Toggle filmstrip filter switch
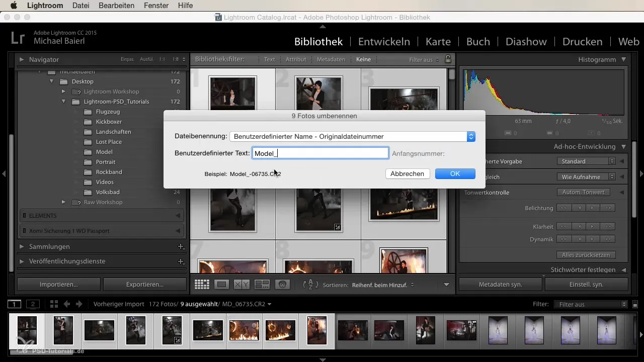 635,304
